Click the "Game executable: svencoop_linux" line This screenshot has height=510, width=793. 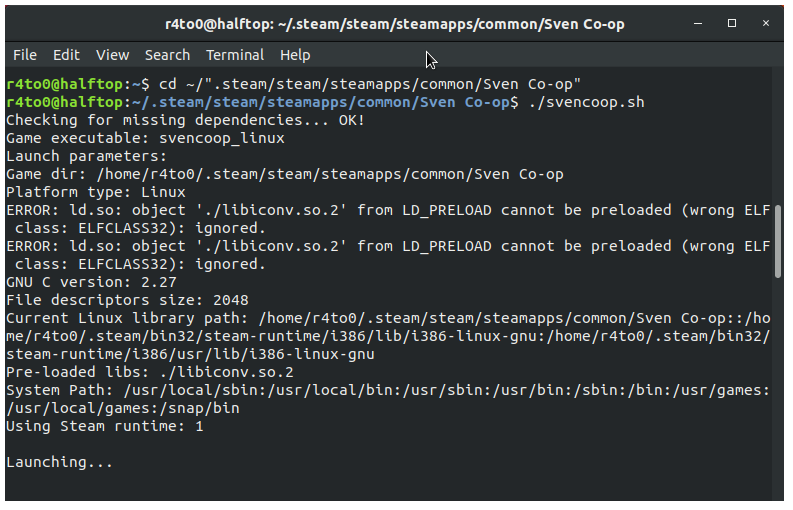pos(145,138)
